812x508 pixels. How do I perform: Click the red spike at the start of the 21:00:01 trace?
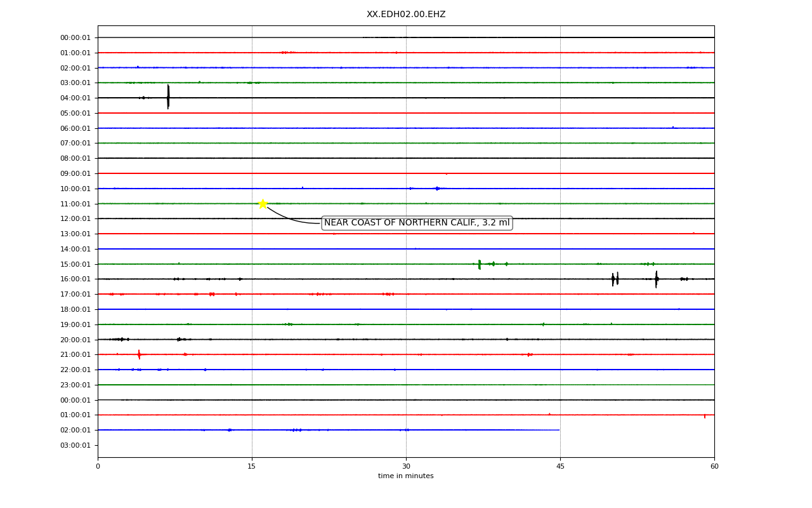coord(139,354)
